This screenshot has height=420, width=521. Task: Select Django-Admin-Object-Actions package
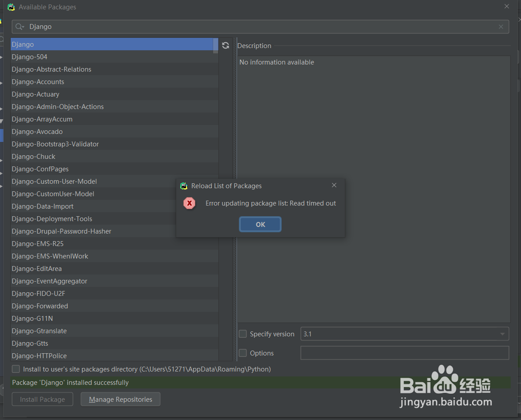click(114, 107)
